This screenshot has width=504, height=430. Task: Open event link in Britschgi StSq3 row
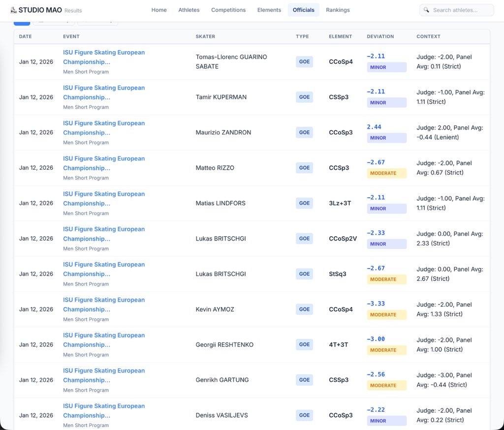pyautogui.click(x=104, y=269)
